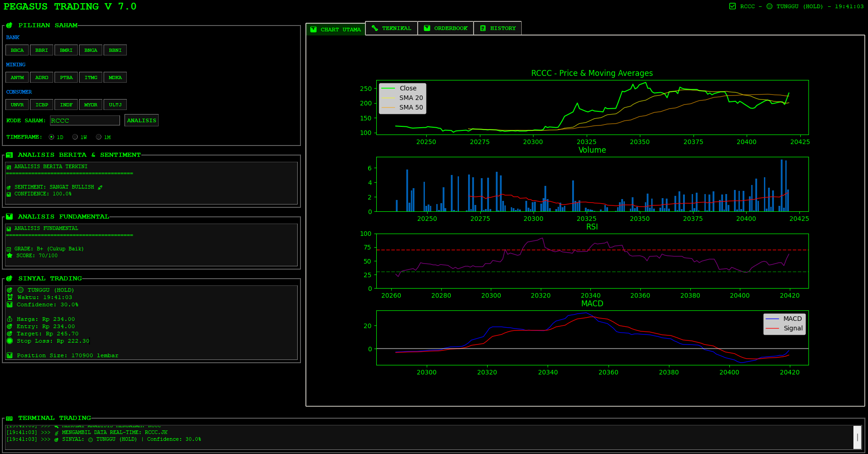Screen dimensions: 868x454
Task: Choose the 1M timeframe radio button
Action: click(x=99, y=137)
